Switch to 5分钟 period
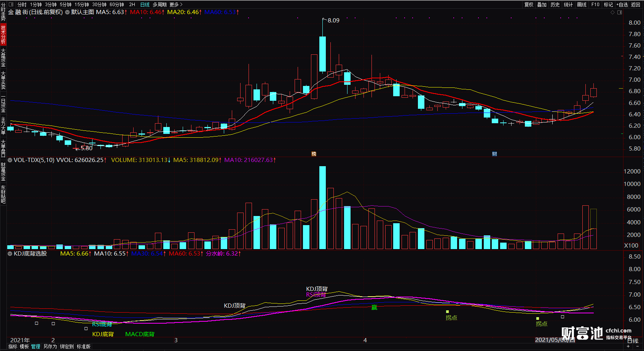Screen dimensions: 644x351 pos(66,5)
